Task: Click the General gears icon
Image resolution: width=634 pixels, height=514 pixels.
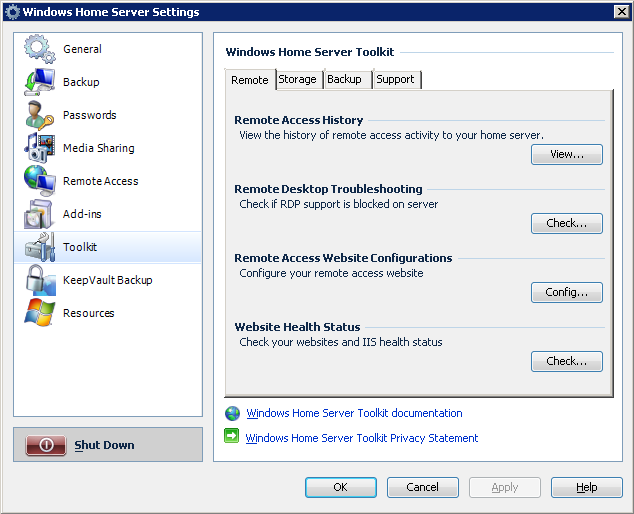Action: coord(39,49)
